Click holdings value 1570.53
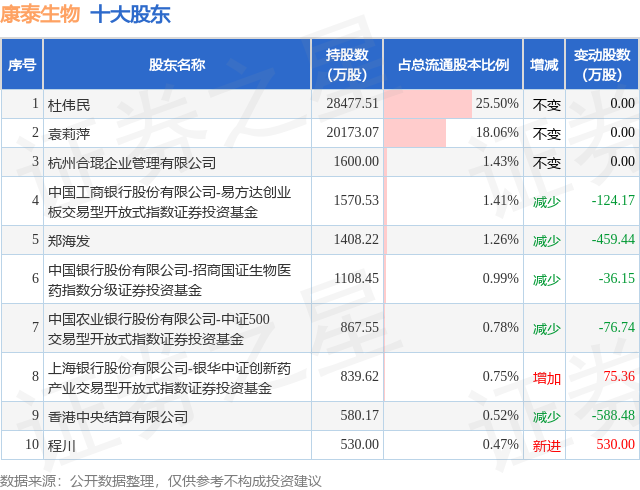 [356, 200]
